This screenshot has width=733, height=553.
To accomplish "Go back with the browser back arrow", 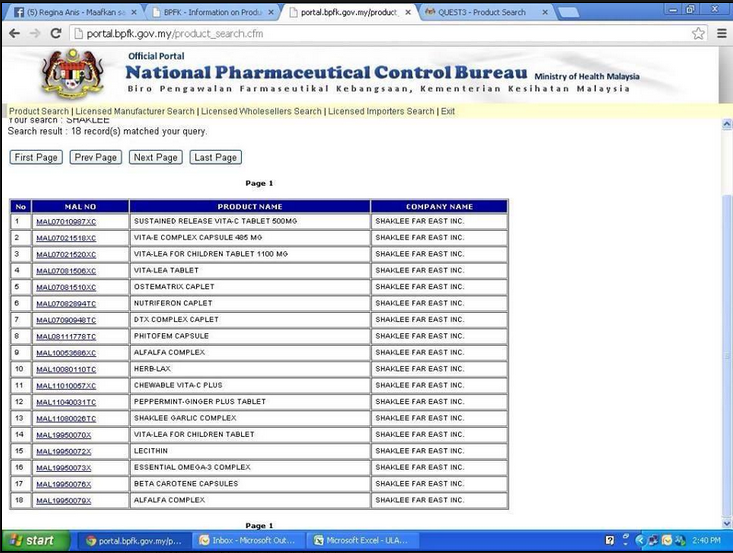I will pyautogui.click(x=15, y=34).
